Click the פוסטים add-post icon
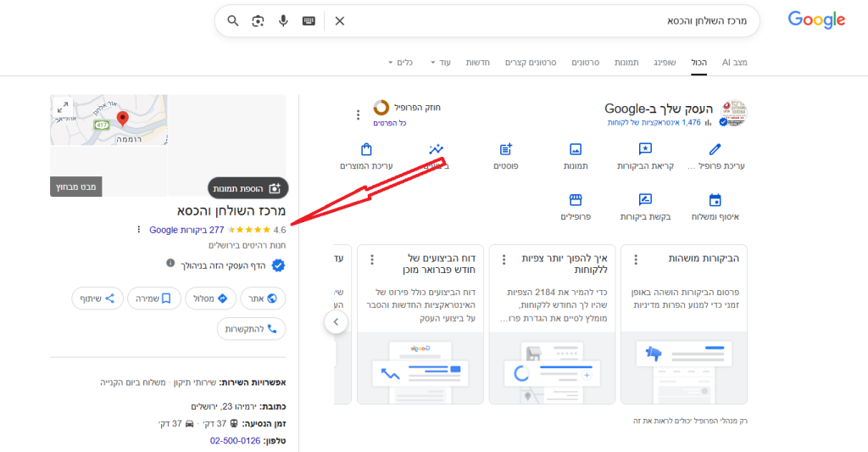Screen dimensions: 868x452 506,150
